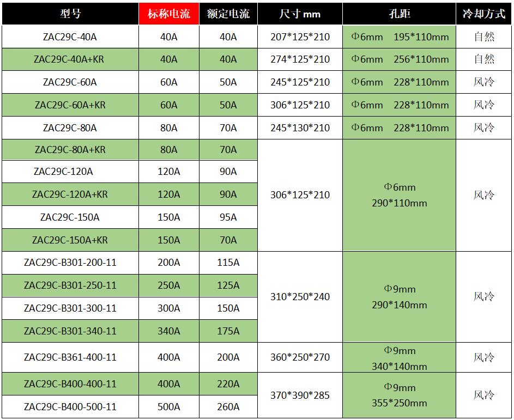
Task: Select the 310*250*240 merged size cell
Action: (300, 297)
